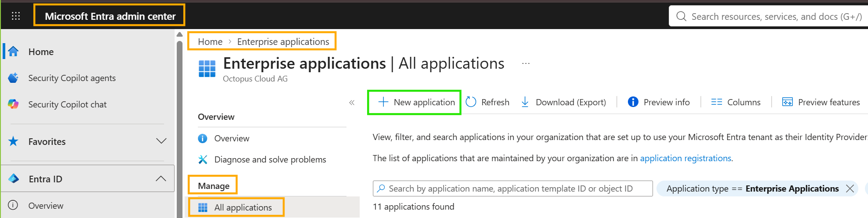Click the magnifier icon in top search bar
Image resolution: width=868 pixels, height=218 pixels.
coord(682,16)
